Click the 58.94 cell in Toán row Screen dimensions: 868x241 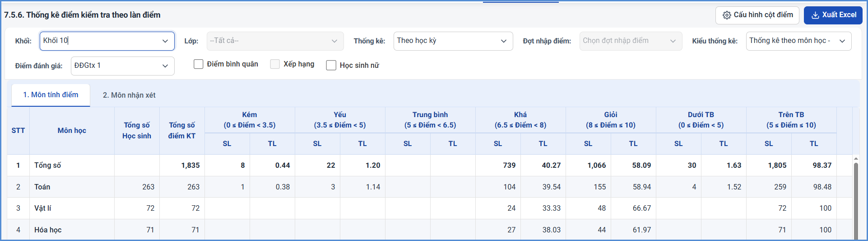point(633,187)
